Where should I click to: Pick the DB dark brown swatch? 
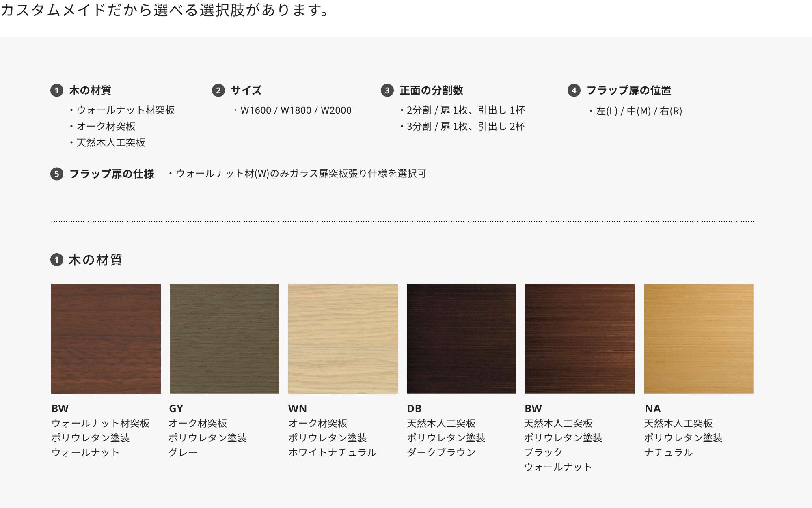462,339
